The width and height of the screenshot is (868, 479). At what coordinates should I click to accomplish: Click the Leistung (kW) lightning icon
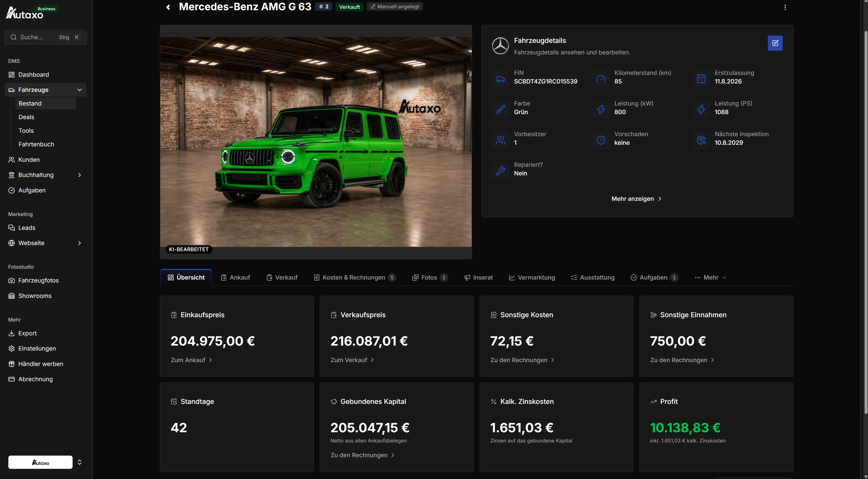[601, 109]
